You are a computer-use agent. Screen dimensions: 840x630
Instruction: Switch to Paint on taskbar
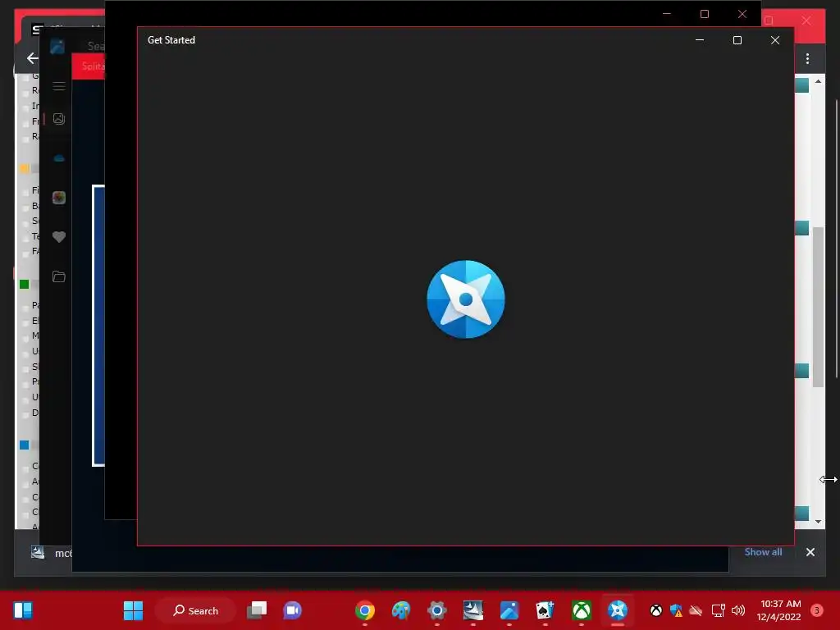(400, 610)
